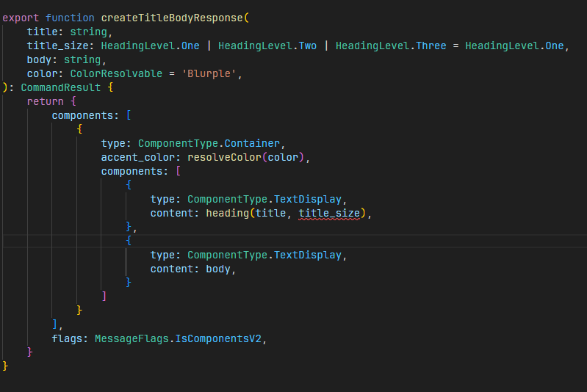587x392 pixels.
Task: Click the 'return' keyword
Action: click(46, 101)
